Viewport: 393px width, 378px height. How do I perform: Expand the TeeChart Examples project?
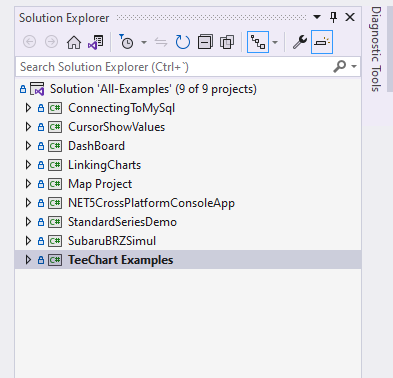[x=28, y=260]
